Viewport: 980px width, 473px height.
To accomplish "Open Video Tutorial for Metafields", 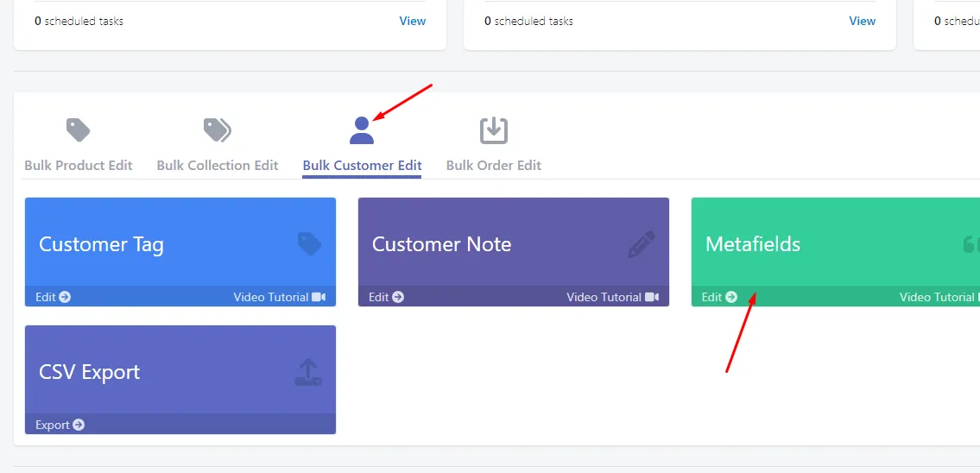I will click(x=939, y=297).
